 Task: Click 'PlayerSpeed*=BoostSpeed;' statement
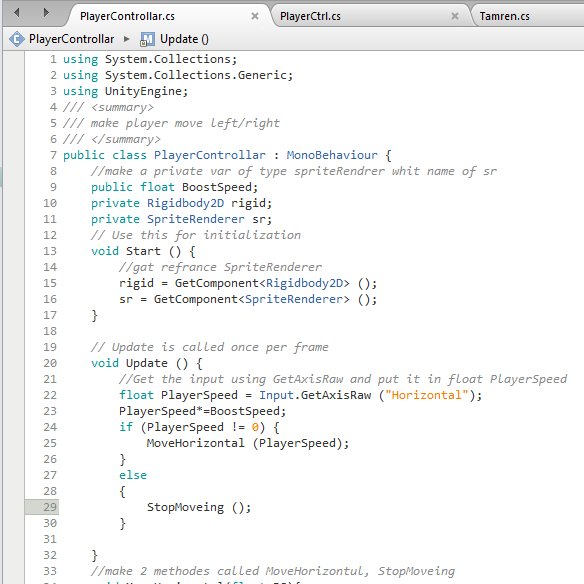(203, 411)
